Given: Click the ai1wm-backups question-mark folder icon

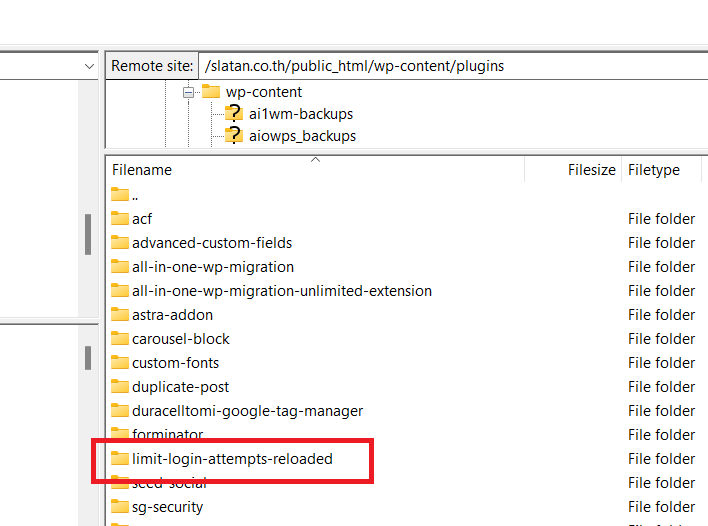Looking at the screenshot, I should pos(234,113).
